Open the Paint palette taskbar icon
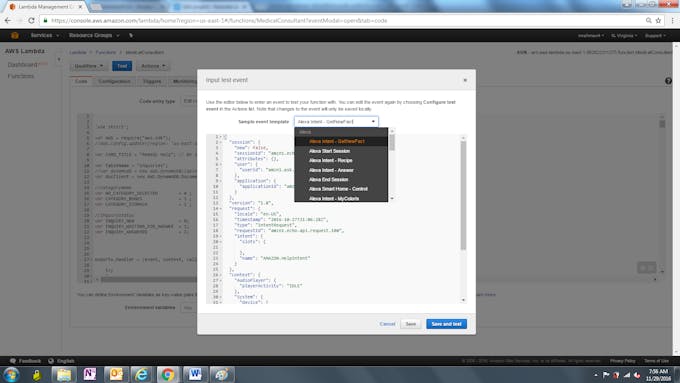Viewport: 680px width, 383px height. (x=222, y=374)
